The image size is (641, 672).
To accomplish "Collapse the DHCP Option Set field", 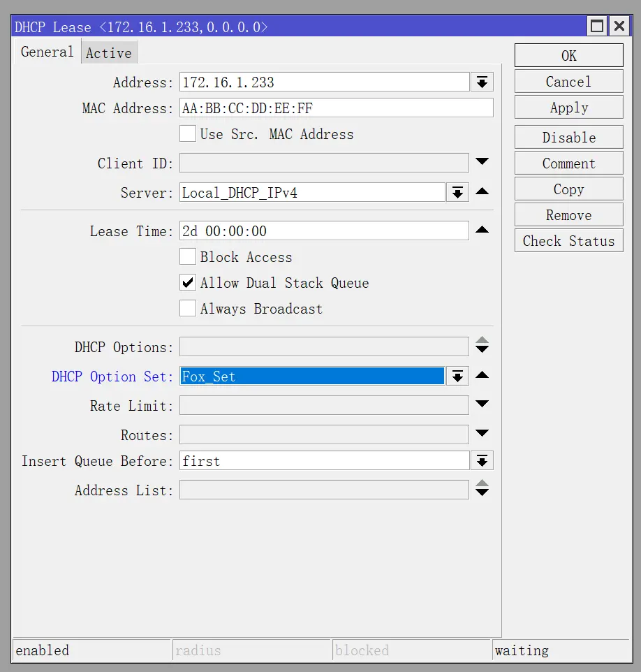I will [482, 375].
